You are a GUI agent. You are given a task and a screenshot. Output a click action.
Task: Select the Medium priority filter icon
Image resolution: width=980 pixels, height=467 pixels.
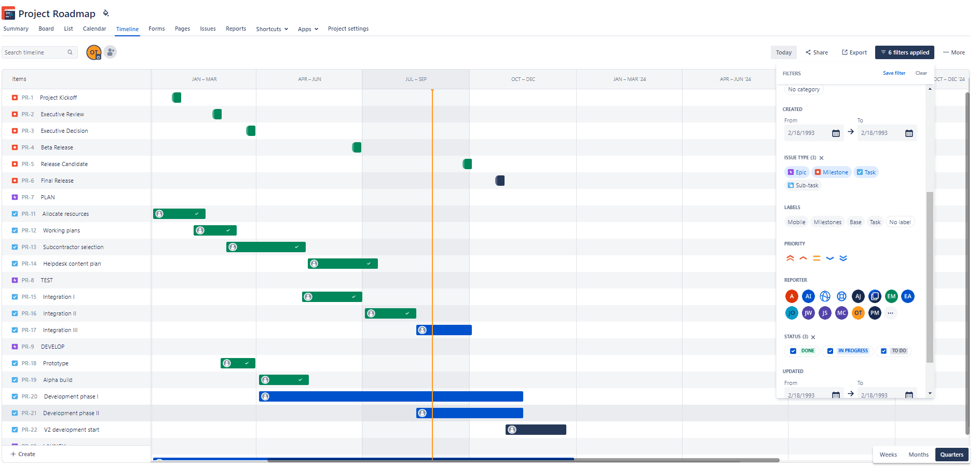[x=816, y=258]
